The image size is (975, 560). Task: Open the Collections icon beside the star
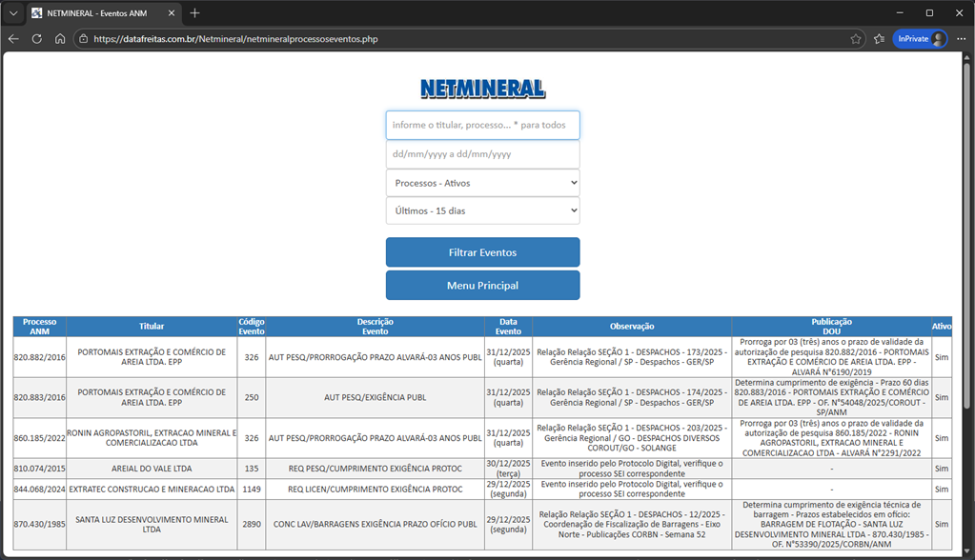point(880,39)
